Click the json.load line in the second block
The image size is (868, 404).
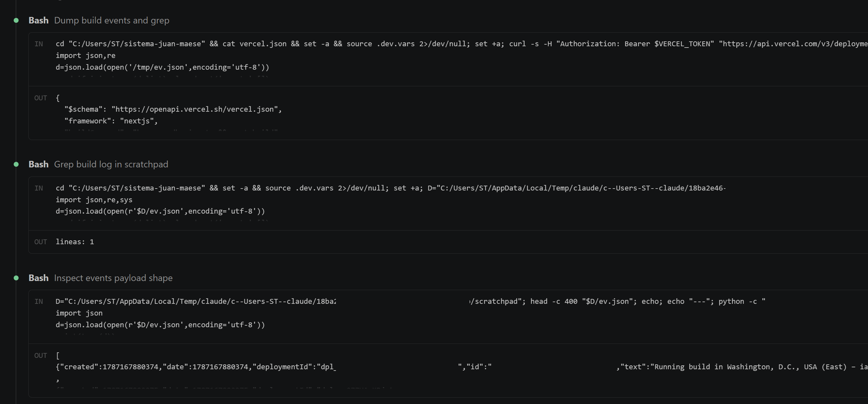click(x=160, y=211)
